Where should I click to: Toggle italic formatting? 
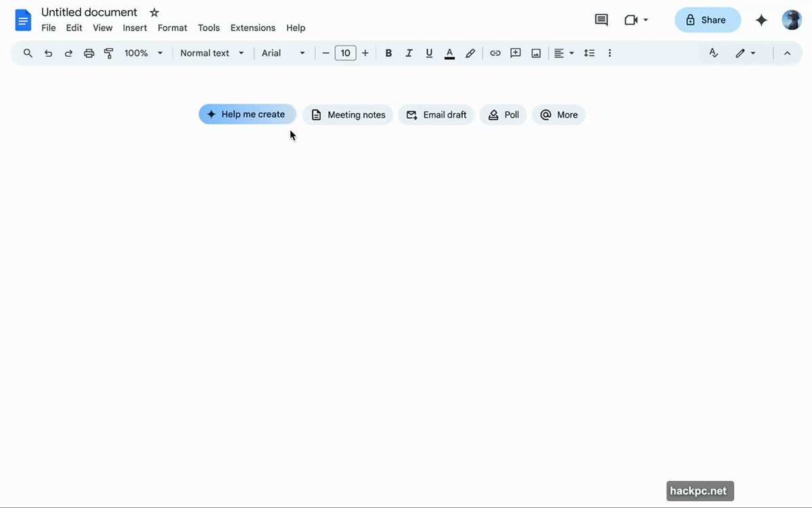[x=409, y=53]
